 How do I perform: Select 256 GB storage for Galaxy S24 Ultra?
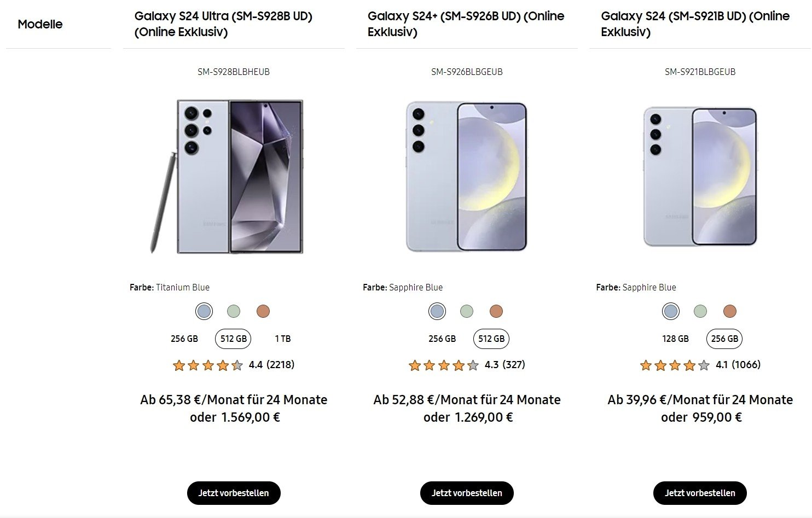coord(184,339)
